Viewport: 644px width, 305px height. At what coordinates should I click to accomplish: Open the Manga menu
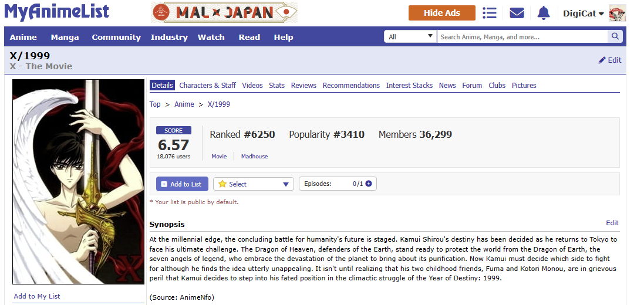(65, 37)
